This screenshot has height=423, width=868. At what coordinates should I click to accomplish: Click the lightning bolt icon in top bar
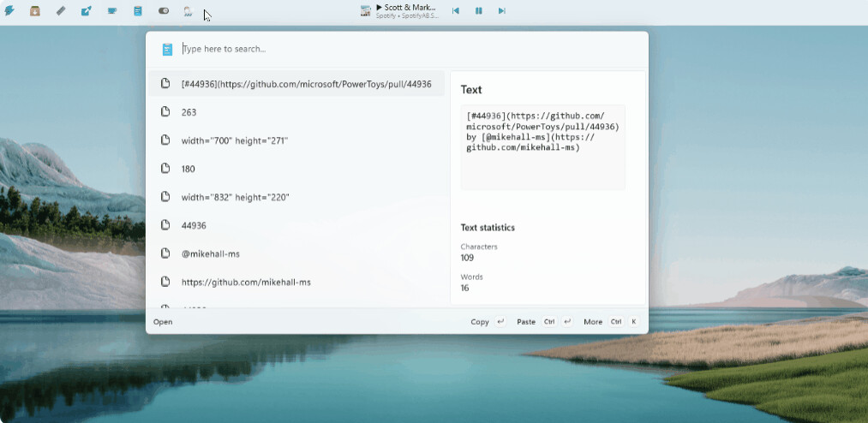point(9,11)
